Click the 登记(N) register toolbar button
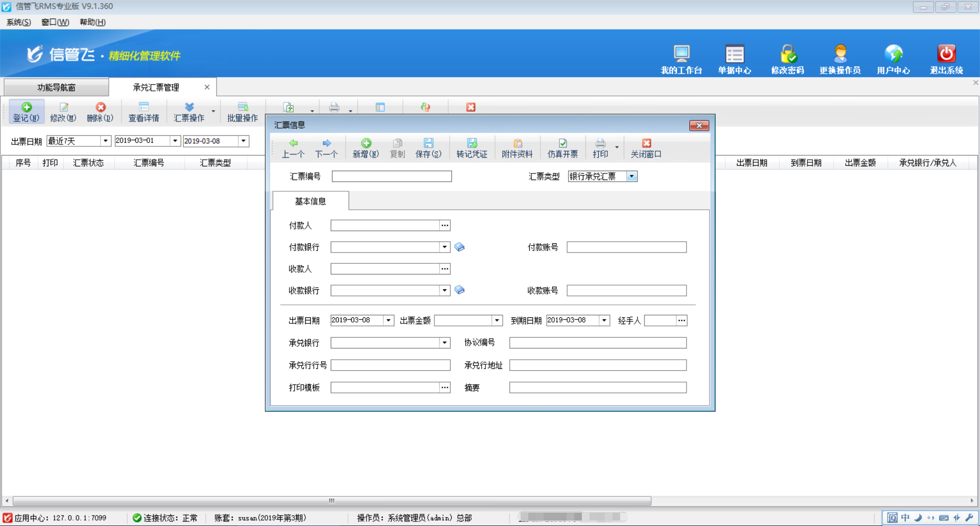Viewport: 980px width, 526px height. [x=26, y=112]
